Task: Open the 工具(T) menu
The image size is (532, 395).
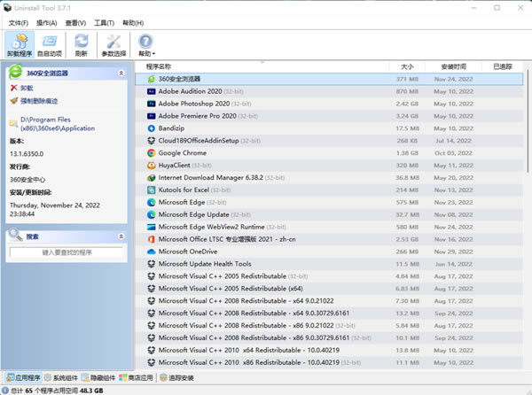Action: 104,22
